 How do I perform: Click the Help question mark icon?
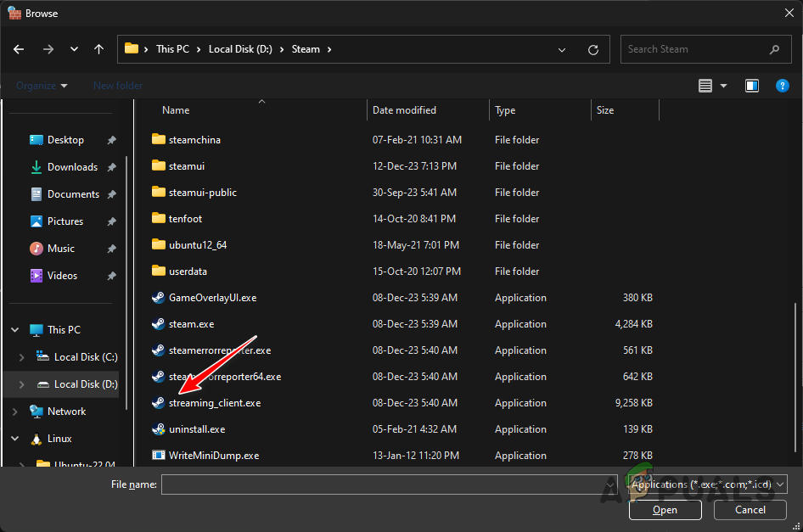pyautogui.click(x=782, y=85)
